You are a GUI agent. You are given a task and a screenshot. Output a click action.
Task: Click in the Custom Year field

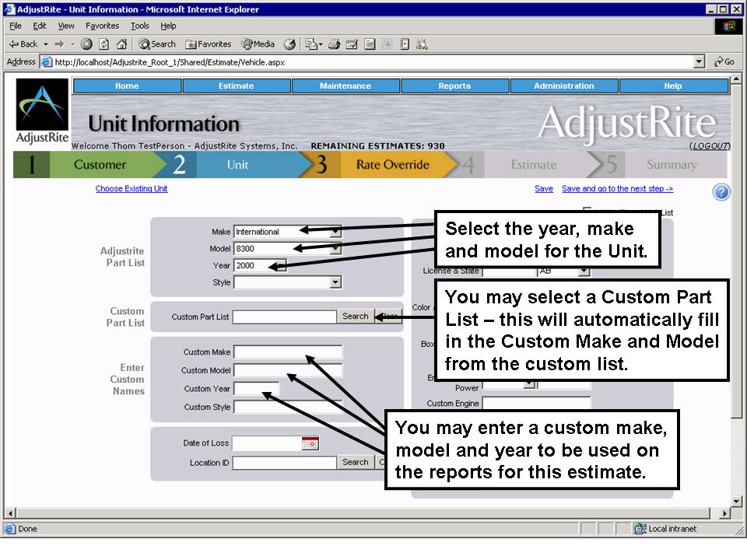click(256, 389)
